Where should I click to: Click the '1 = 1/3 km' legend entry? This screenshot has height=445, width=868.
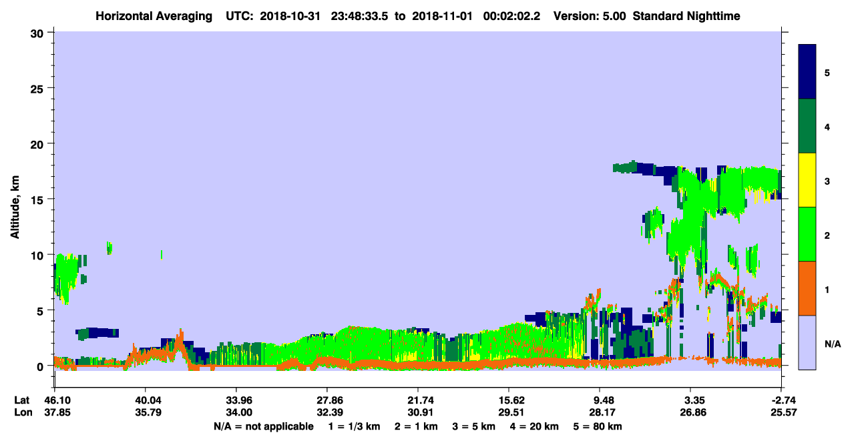click(x=356, y=426)
